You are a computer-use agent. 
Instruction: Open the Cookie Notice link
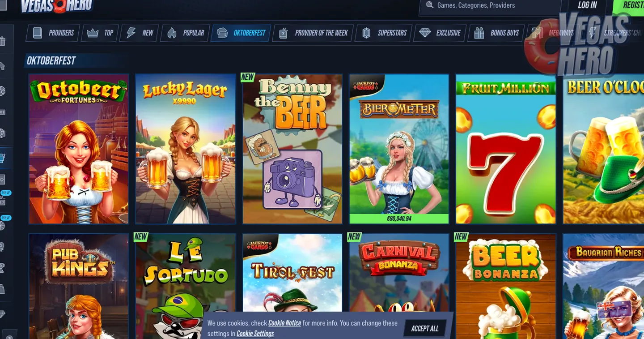tap(284, 323)
